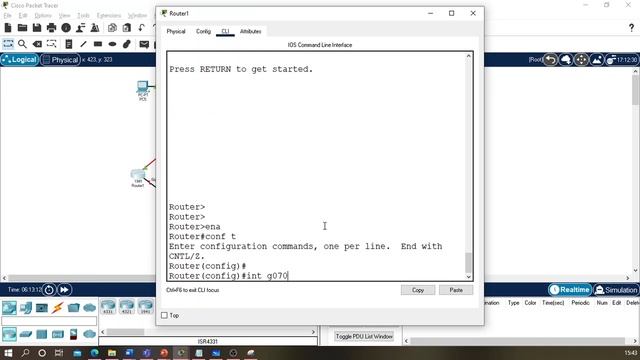Select the Routers subcategory icon
Image resolution: width=640 pixels, height=360 pixels.
(x=9, y=334)
